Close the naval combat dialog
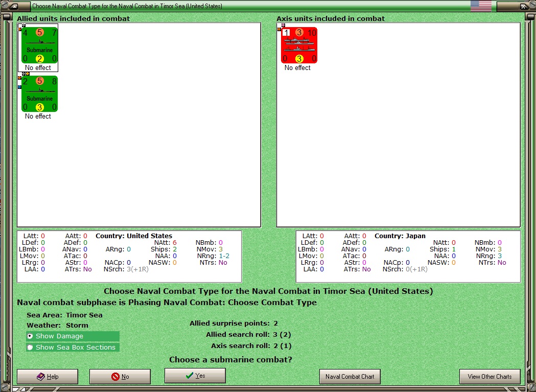Image resolution: width=536 pixels, height=392 pixels. point(523,6)
